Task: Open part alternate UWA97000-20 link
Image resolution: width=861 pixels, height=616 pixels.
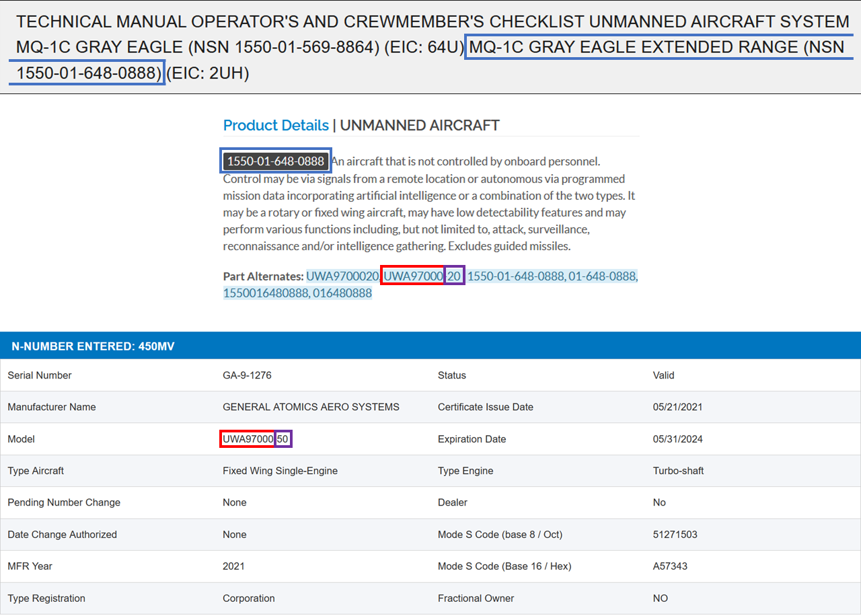Action: click(422, 276)
